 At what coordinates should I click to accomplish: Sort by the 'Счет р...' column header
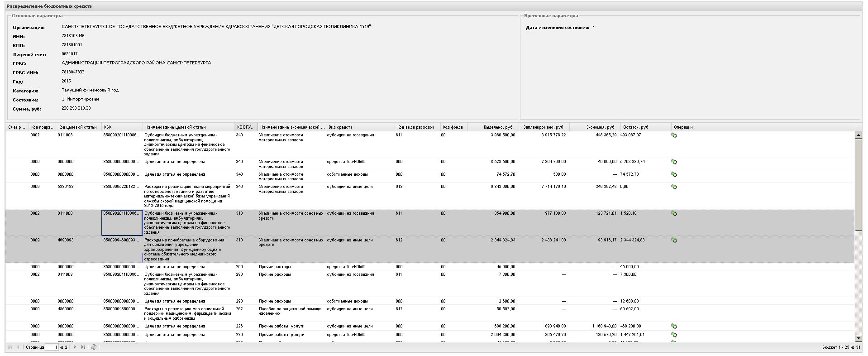pyautogui.click(x=17, y=127)
